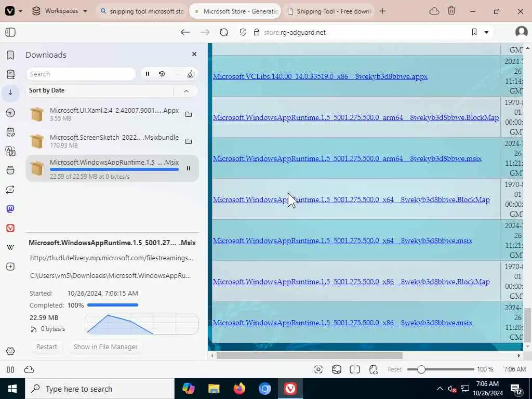
Task: Open the Translate panel
Action: click(x=10, y=151)
